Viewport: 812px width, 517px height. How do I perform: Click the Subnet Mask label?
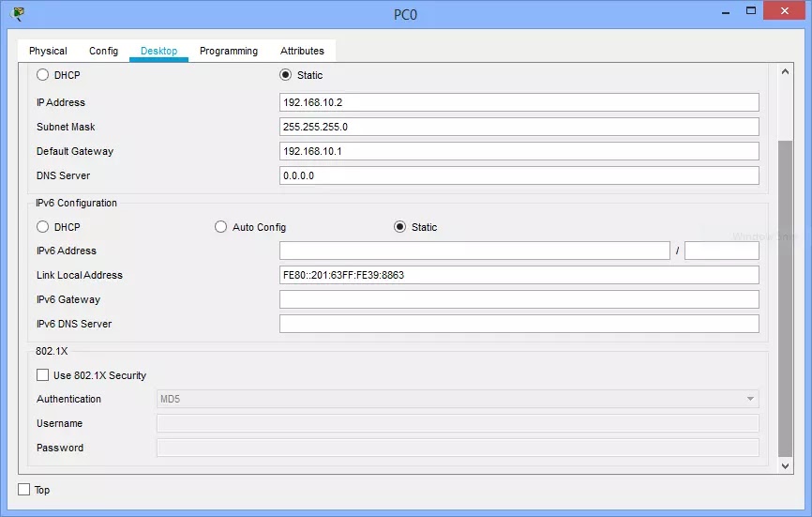[x=66, y=127]
